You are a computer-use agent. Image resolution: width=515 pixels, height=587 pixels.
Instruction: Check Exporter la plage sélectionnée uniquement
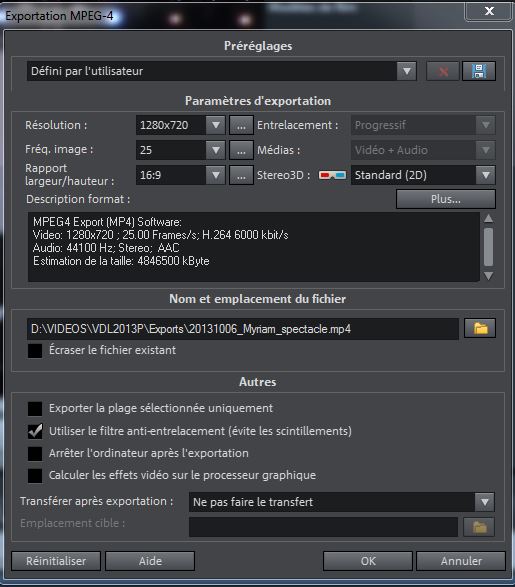(35, 409)
